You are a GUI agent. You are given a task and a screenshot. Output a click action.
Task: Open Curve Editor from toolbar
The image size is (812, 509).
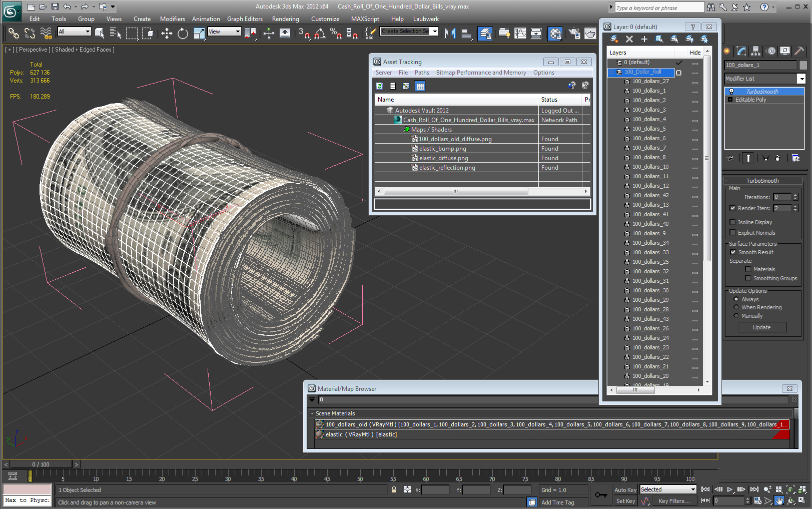pos(520,33)
